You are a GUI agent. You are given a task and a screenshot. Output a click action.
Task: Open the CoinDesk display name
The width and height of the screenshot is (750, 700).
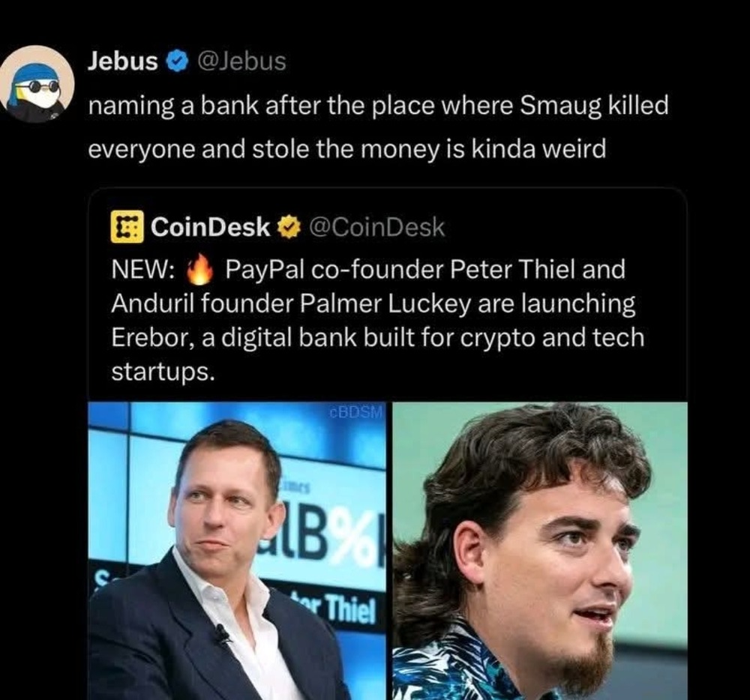[211, 227]
